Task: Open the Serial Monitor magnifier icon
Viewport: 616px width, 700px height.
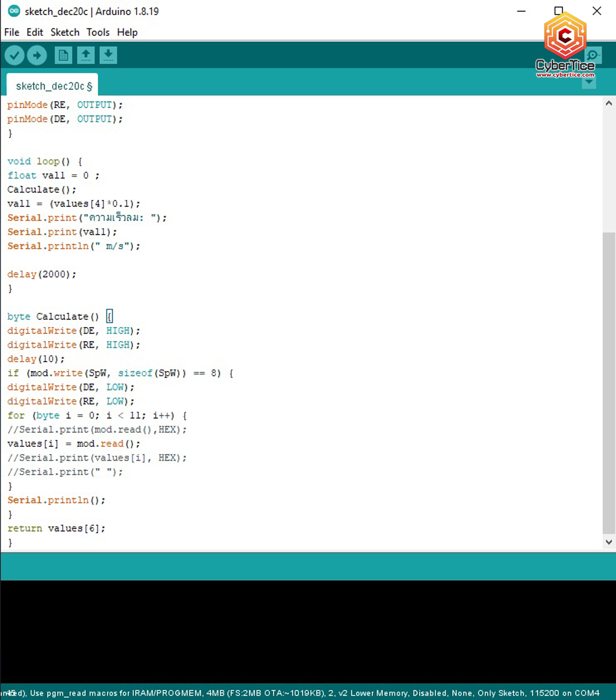Action: tap(593, 55)
